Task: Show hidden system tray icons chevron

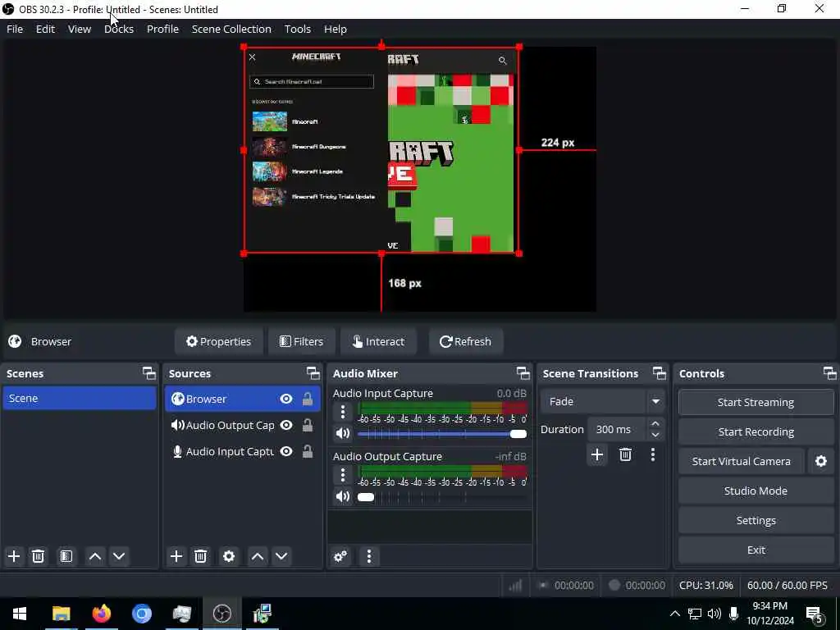Action: [675, 614]
